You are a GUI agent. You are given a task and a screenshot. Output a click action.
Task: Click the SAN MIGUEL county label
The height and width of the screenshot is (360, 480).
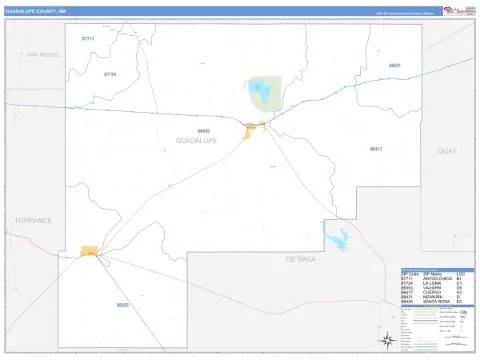(x=43, y=55)
